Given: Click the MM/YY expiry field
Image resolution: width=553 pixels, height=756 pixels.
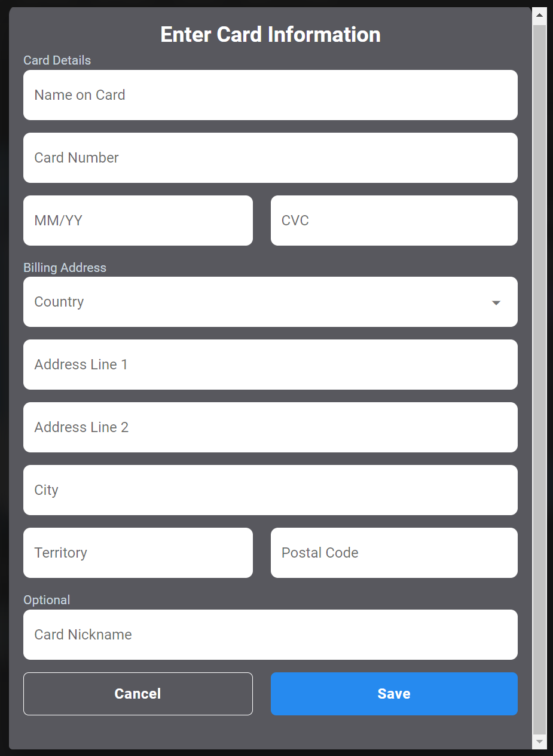Looking at the screenshot, I should tap(138, 221).
